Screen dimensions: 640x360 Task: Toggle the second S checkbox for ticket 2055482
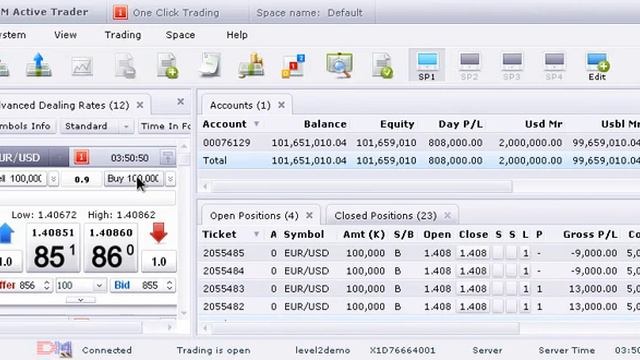coord(511,307)
